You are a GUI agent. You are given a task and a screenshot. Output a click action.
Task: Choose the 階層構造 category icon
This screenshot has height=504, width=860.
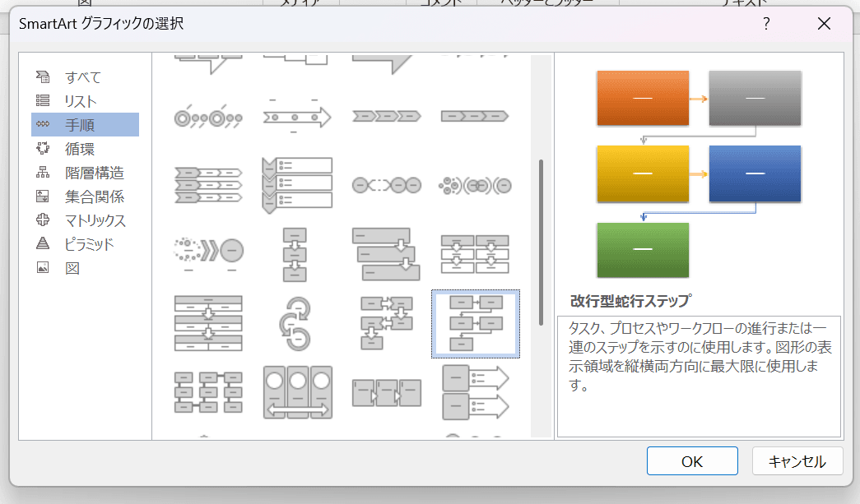[43, 173]
